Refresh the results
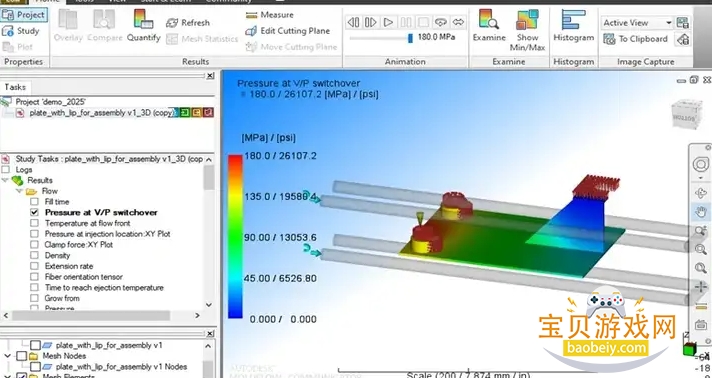 tap(188, 23)
